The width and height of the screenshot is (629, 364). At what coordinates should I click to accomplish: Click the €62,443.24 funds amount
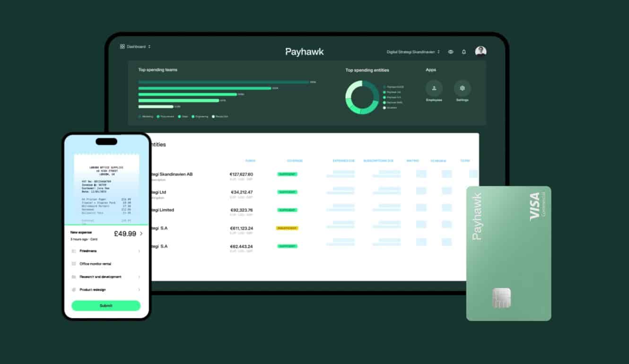pos(242,246)
